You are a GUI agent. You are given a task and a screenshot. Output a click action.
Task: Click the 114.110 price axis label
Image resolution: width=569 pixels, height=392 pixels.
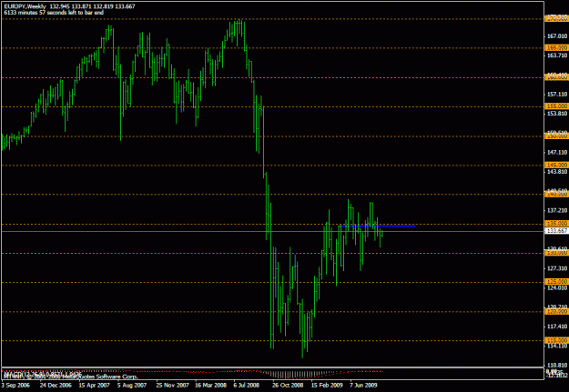[556, 346]
